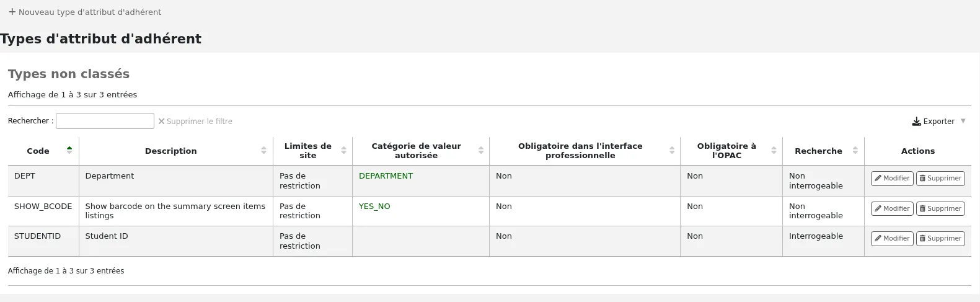Open Nouveau type d'attribut d'adhérent
The height and width of the screenshot is (302, 980).
point(85,12)
